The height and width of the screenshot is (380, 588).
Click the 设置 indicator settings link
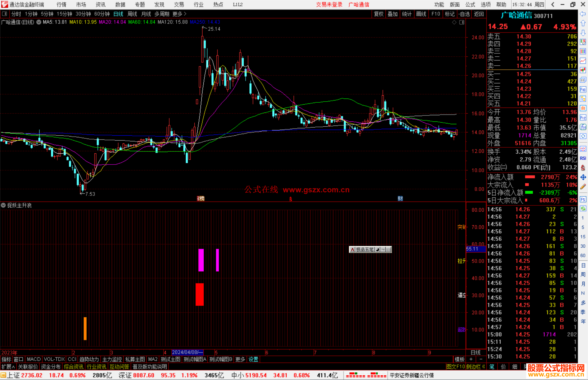(253, 359)
